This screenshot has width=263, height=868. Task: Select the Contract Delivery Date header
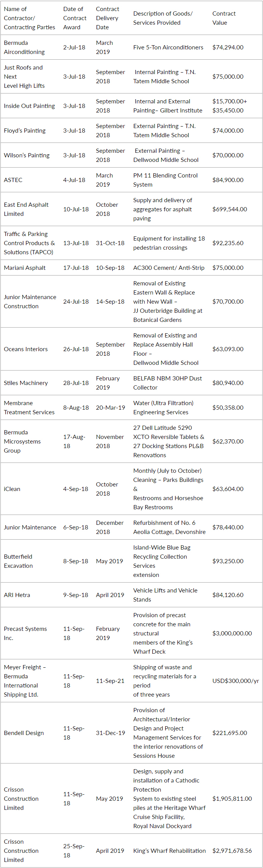click(x=107, y=18)
